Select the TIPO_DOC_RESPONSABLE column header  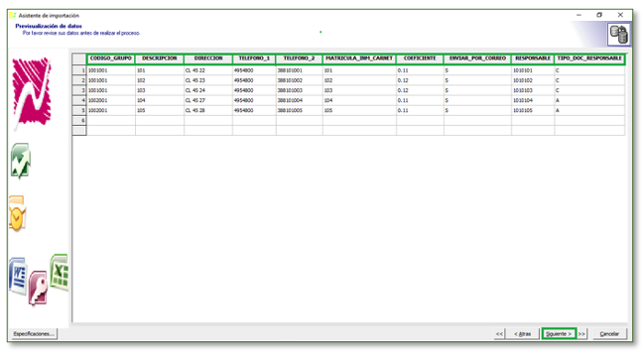tap(589, 59)
